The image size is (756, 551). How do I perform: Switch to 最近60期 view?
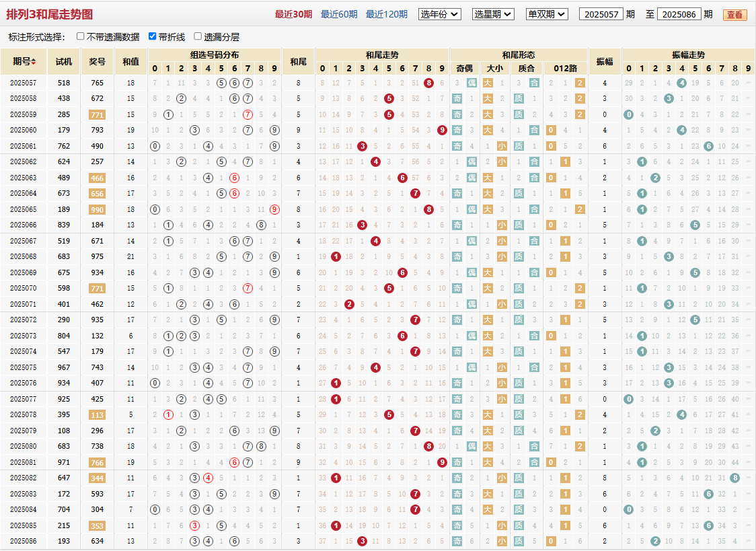(x=339, y=14)
